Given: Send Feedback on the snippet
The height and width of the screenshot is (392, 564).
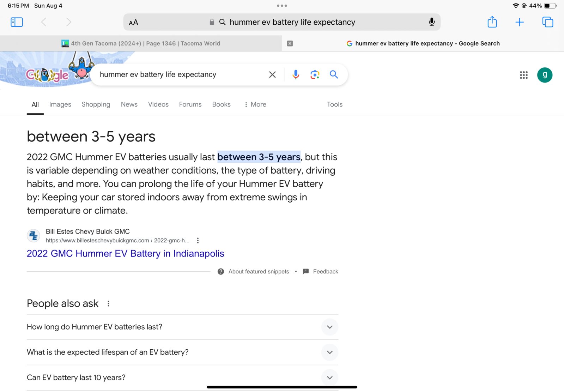Looking at the screenshot, I should (320, 272).
